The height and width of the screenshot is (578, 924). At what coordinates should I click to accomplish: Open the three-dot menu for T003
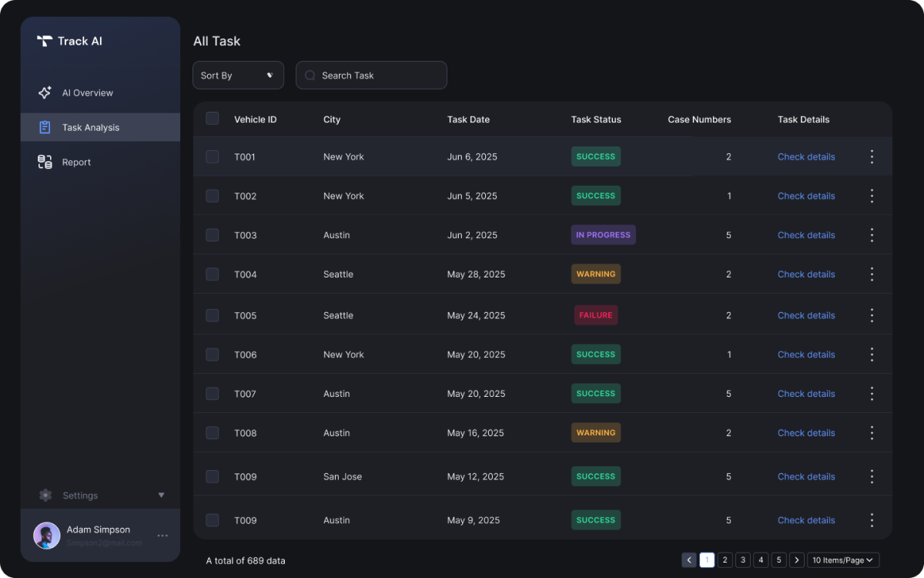(872, 235)
